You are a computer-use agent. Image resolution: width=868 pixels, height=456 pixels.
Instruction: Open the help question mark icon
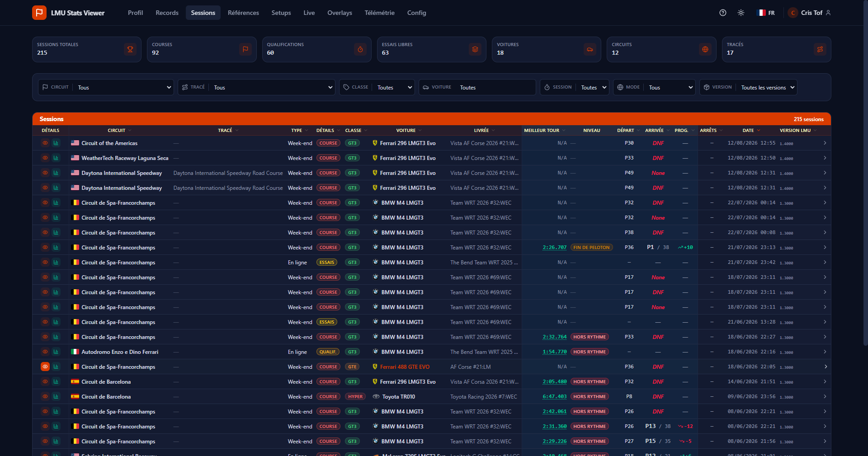[x=723, y=13]
